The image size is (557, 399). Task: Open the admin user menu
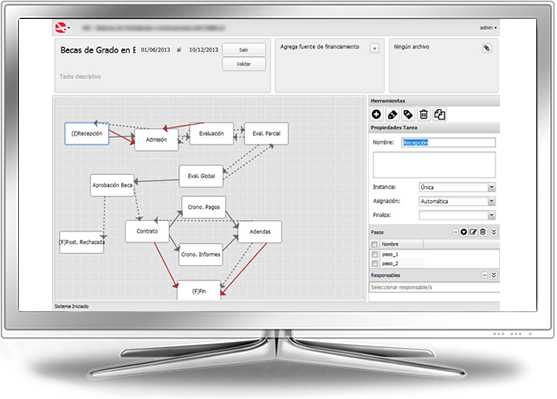[x=488, y=28]
